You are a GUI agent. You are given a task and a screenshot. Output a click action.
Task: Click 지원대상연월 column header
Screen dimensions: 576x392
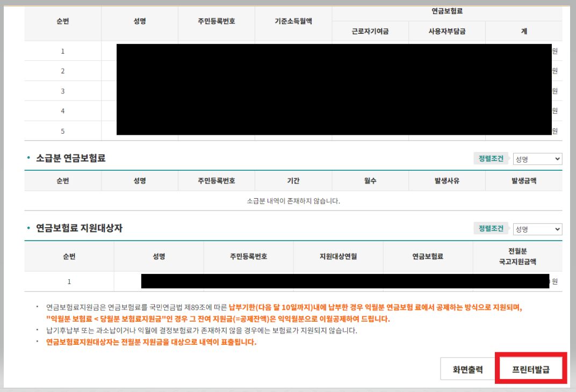pos(339,256)
